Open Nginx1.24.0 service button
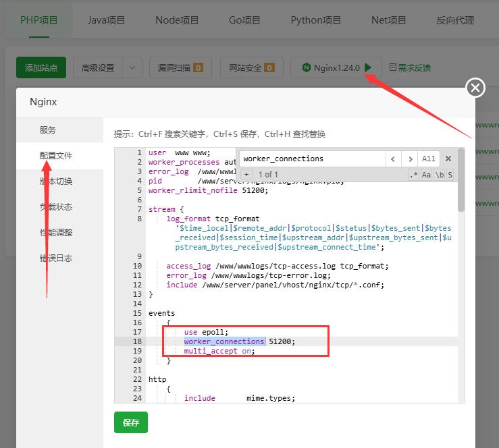Viewport: 499px width, 448px height. [x=336, y=67]
